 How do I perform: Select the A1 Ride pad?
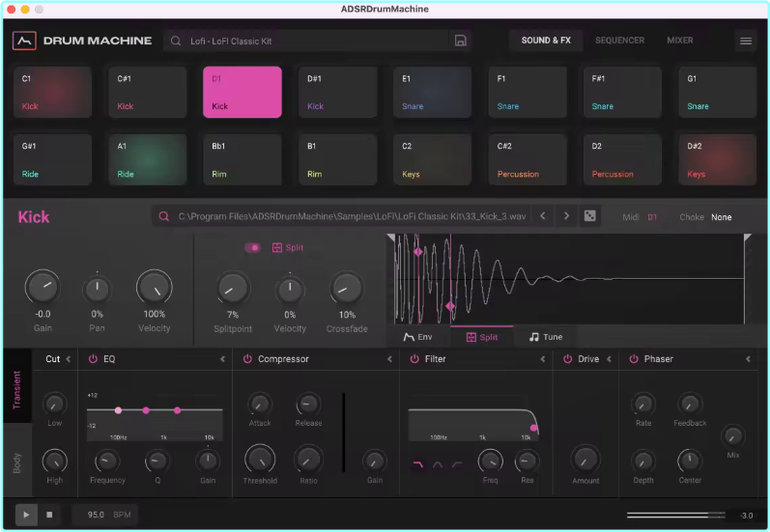point(148,160)
